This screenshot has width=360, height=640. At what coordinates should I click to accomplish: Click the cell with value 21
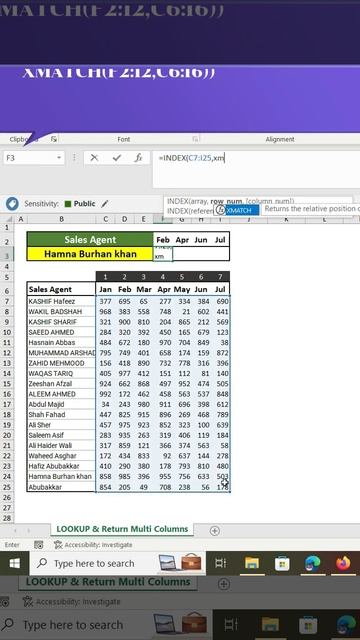[x=182, y=311]
